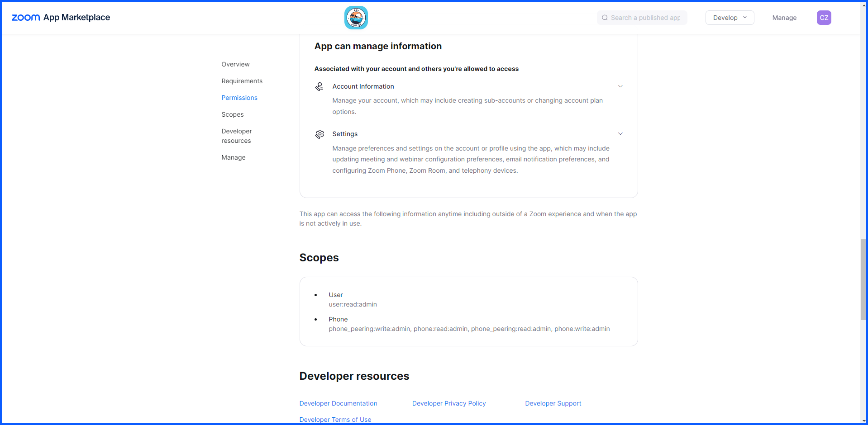Open the CZ profile avatar menu
This screenshot has width=868, height=425.
[824, 18]
